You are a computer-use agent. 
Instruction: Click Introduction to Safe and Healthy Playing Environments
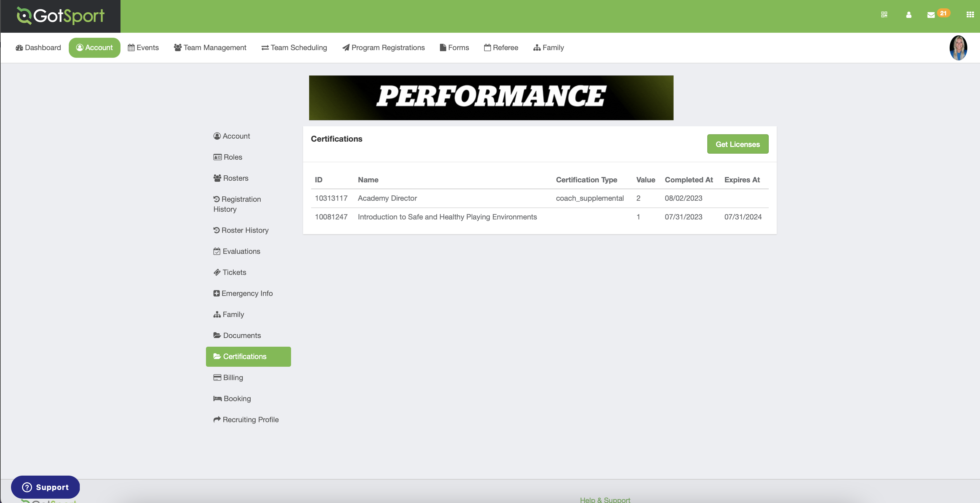447,217
